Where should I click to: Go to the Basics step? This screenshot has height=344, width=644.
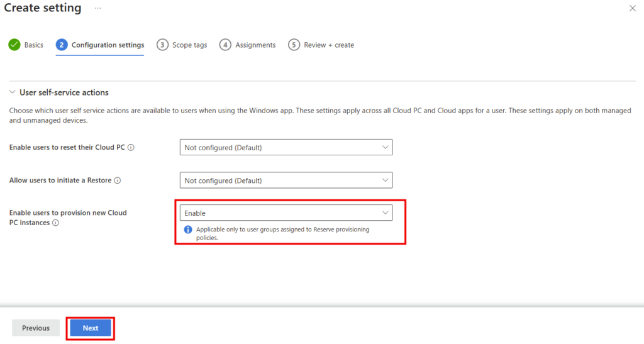point(26,45)
